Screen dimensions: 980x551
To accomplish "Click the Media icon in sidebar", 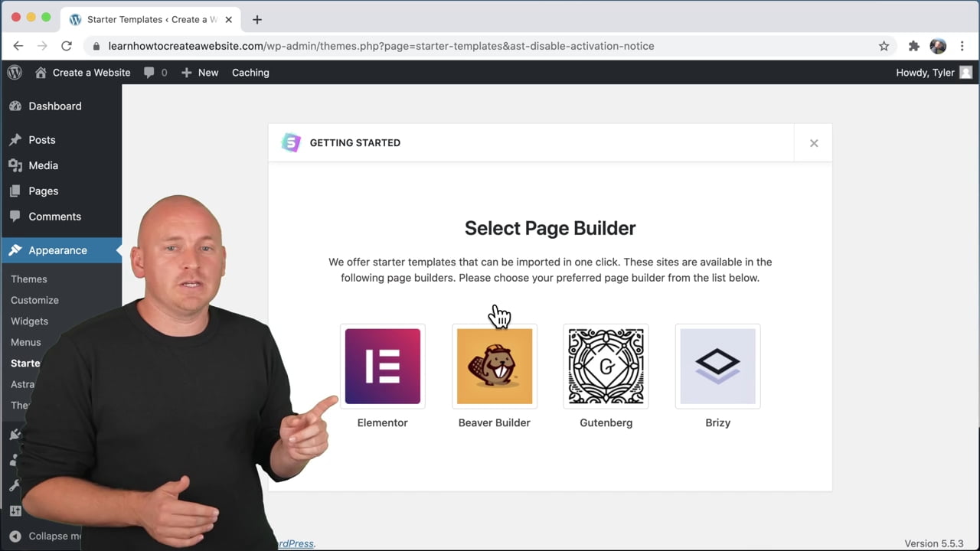I will [x=15, y=165].
